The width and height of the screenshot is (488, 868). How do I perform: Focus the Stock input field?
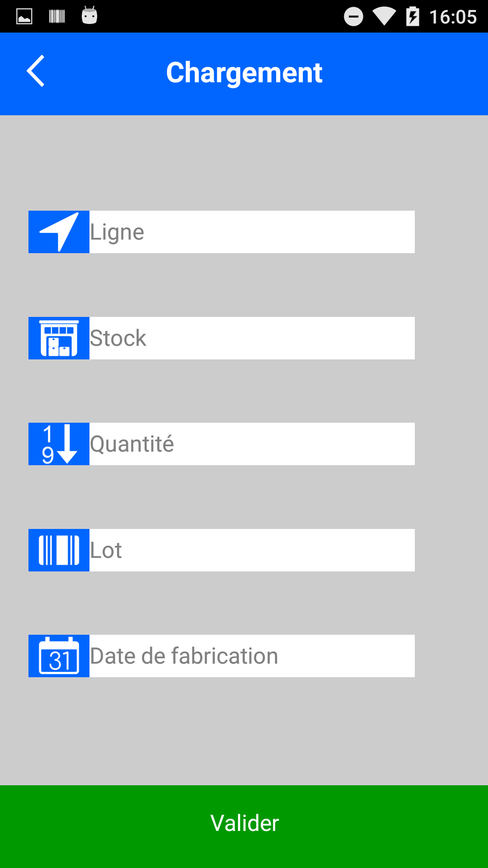point(252,338)
